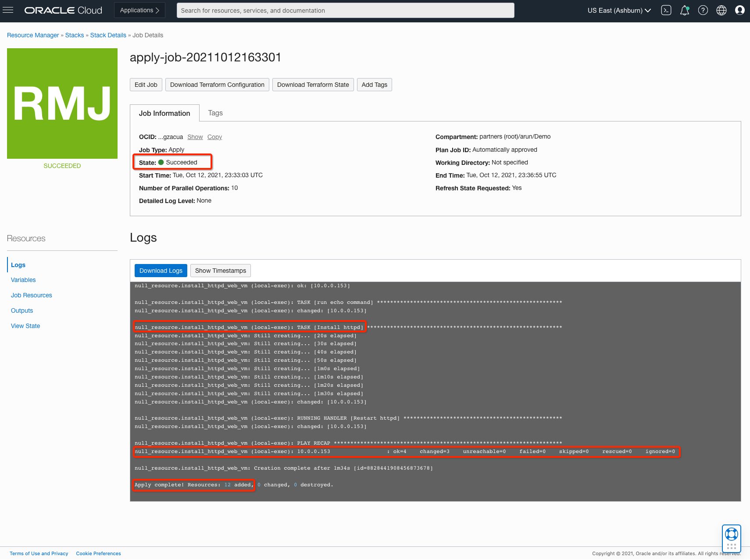Click the 'TASK [run echo command]' log line
The width and height of the screenshot is (750, 560).
pyautogui.click(x=348, y=302)
